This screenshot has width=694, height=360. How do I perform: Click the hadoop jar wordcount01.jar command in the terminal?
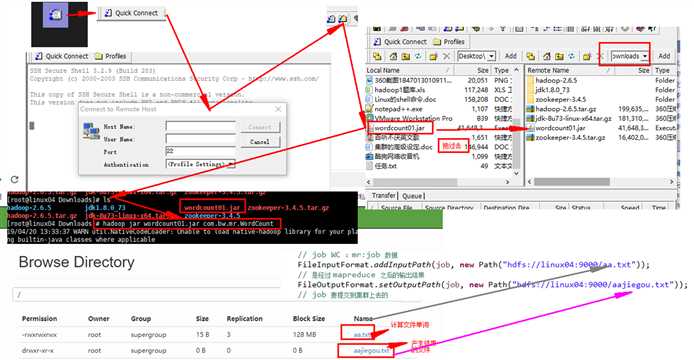click(x=188, y=224)
